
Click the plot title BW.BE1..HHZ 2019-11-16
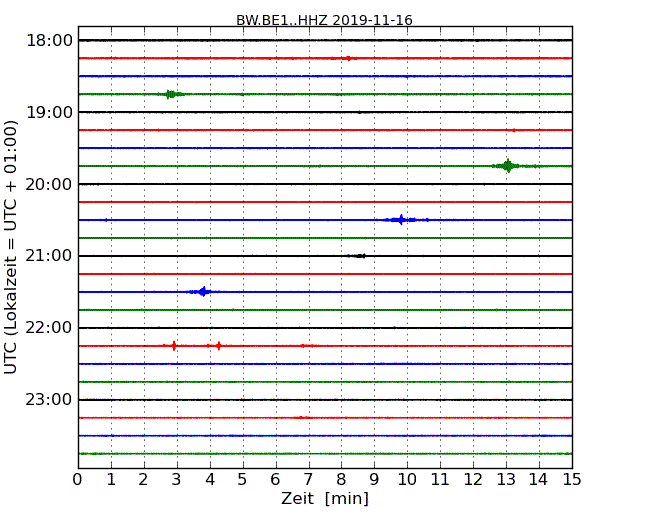pyautogui.click(x=324, y=20)
